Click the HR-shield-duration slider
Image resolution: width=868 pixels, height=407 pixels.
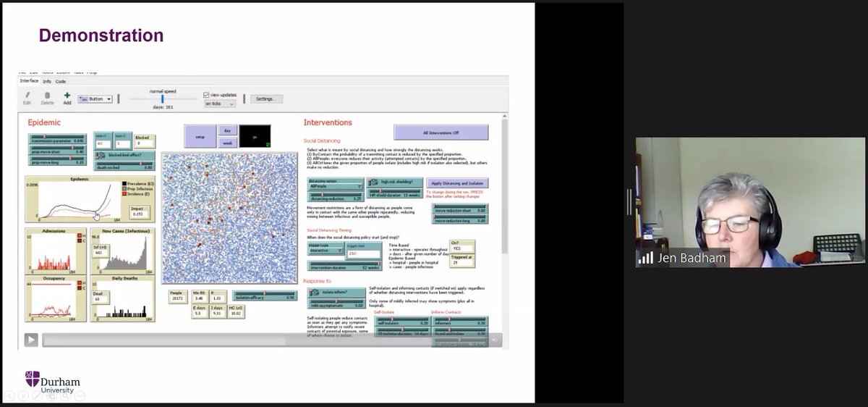[x=394, y=193]
